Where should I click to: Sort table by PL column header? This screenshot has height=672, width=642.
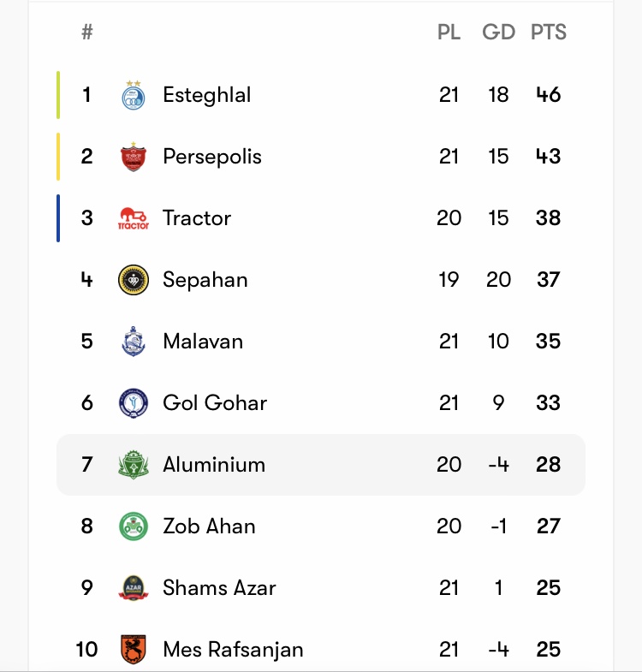[x=449, y=33]
